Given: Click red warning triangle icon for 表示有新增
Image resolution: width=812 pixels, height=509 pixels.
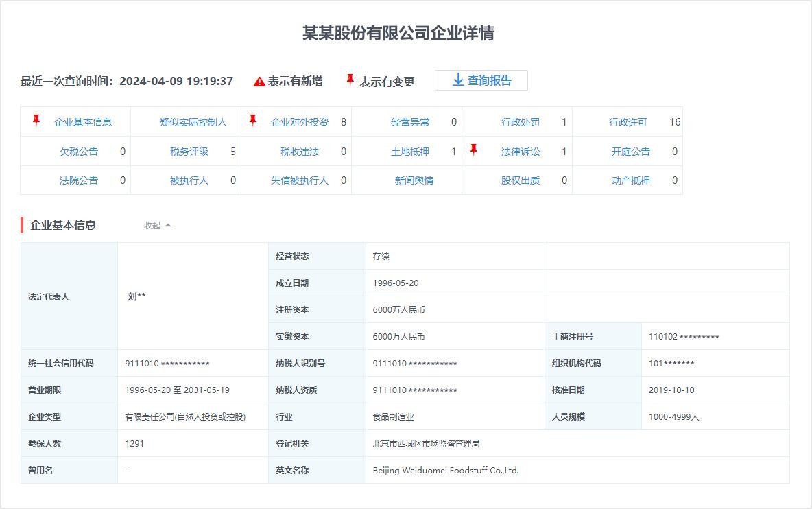Looking at the screenshot, I should (259, 82).
